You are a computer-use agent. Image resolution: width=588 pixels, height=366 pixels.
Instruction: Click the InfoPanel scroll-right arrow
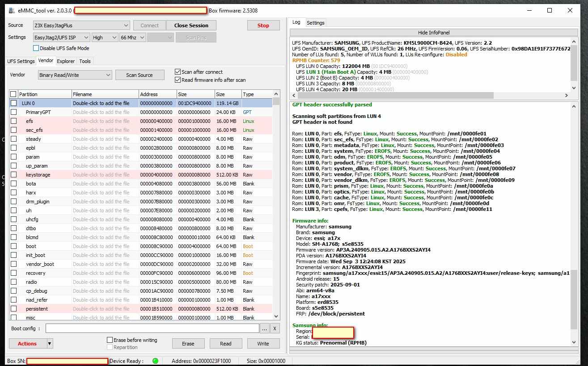[x=566, y=95]
